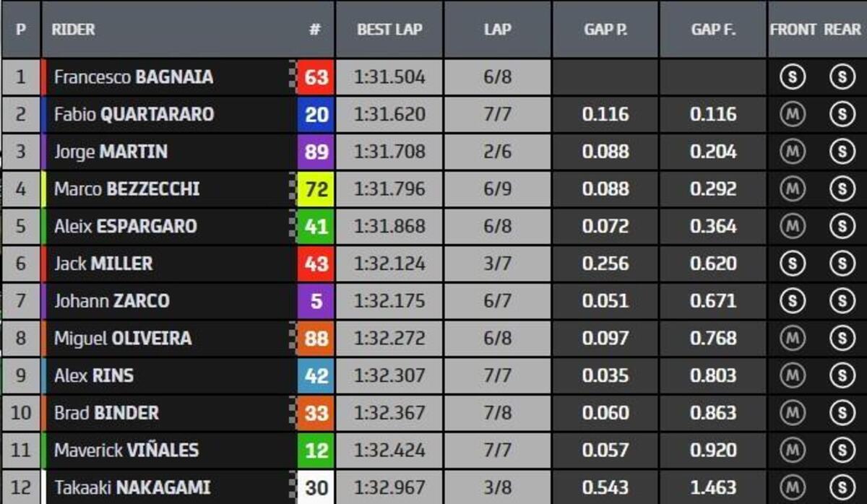Click the GAP P. column header
Image resolution: width=867 pixels, height=504 pixels.
click(x=605, y=30)
